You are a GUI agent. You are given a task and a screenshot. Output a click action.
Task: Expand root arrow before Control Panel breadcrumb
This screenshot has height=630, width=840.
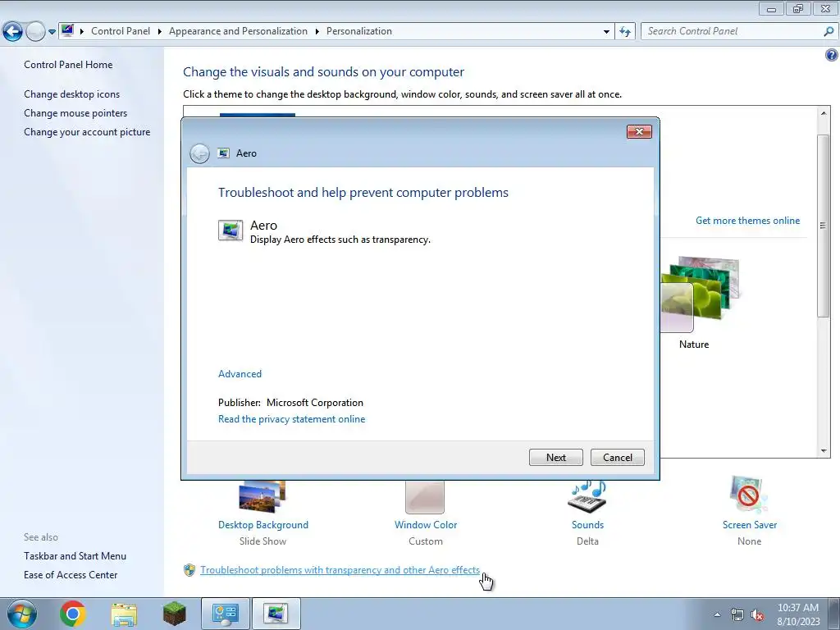(82, 32)
